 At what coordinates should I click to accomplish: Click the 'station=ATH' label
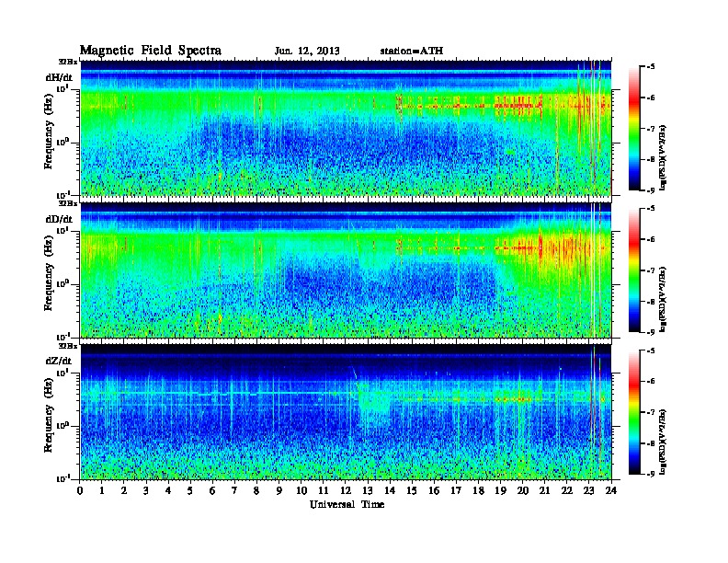coord(412,51)
